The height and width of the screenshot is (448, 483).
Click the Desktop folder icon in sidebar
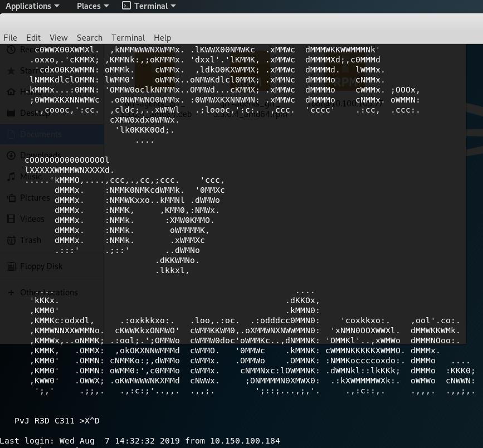pos(11,113)
